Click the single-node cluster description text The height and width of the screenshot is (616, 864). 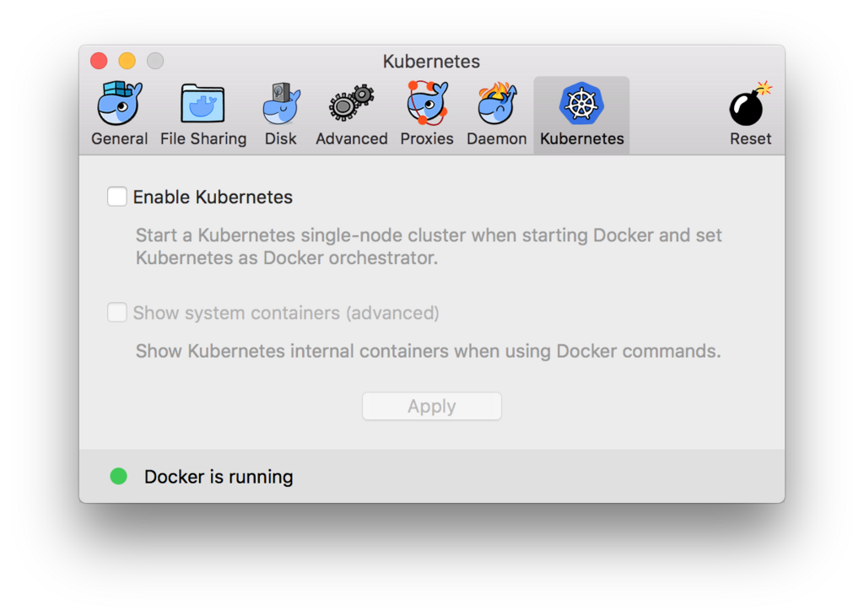click(429, 246)
